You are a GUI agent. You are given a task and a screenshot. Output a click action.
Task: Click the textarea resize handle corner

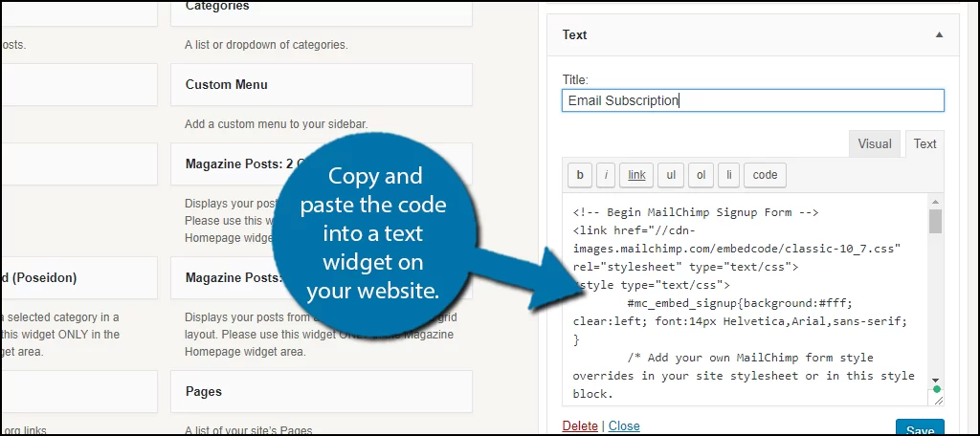coord(938,399)
